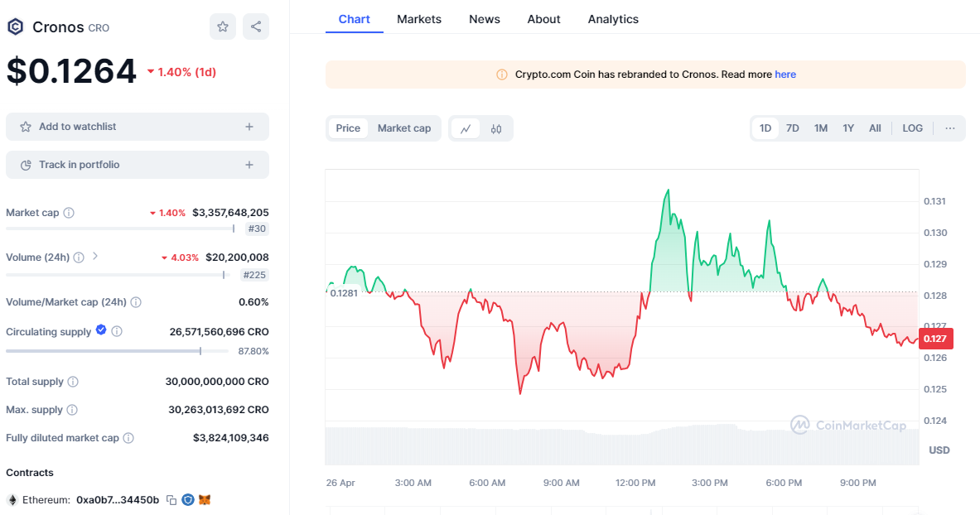
Task: Click the Market cap rank progress bar
Action: 121,229
